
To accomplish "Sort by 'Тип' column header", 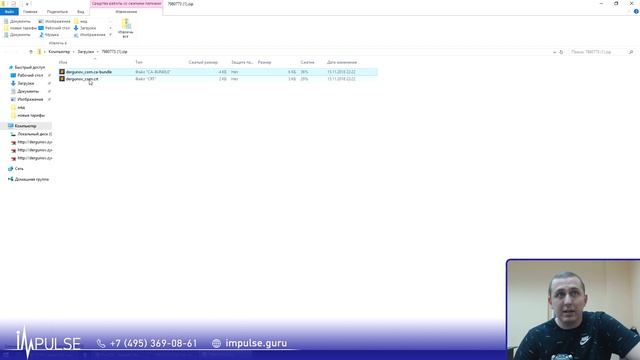I will [139, 62].
